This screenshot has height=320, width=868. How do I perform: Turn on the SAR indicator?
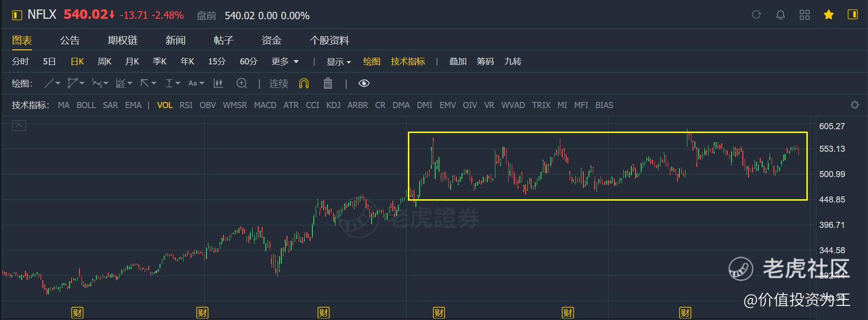click(111, 105)
